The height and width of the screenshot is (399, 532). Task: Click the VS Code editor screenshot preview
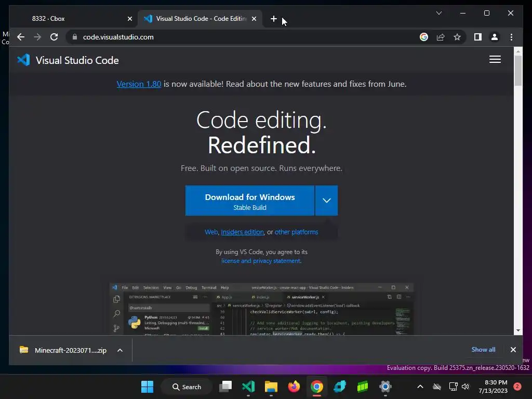tap(261, 309)
